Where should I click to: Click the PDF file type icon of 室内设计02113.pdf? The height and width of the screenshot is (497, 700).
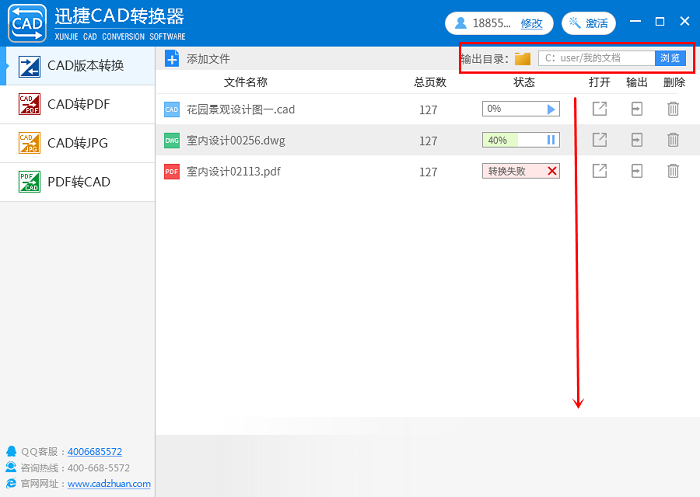pyautogui.click(x=172, y=171)
